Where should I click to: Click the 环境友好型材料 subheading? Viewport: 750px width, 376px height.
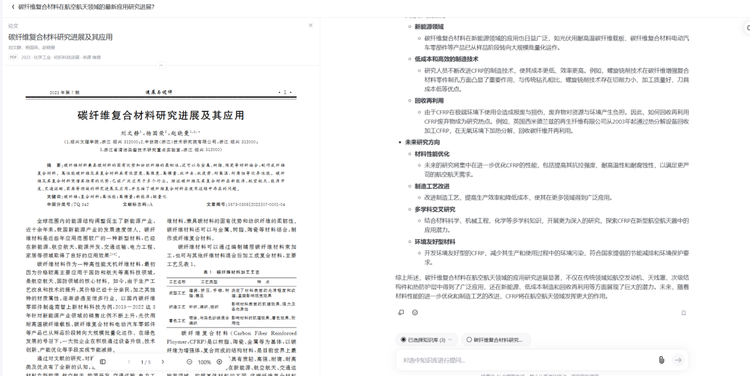click(x=435, y=242)
